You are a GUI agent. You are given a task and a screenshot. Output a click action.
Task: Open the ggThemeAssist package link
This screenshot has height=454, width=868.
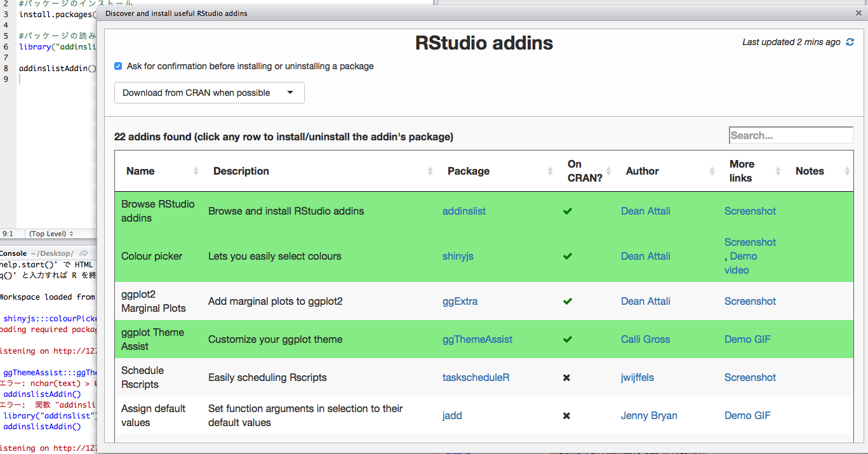[477, 339]
